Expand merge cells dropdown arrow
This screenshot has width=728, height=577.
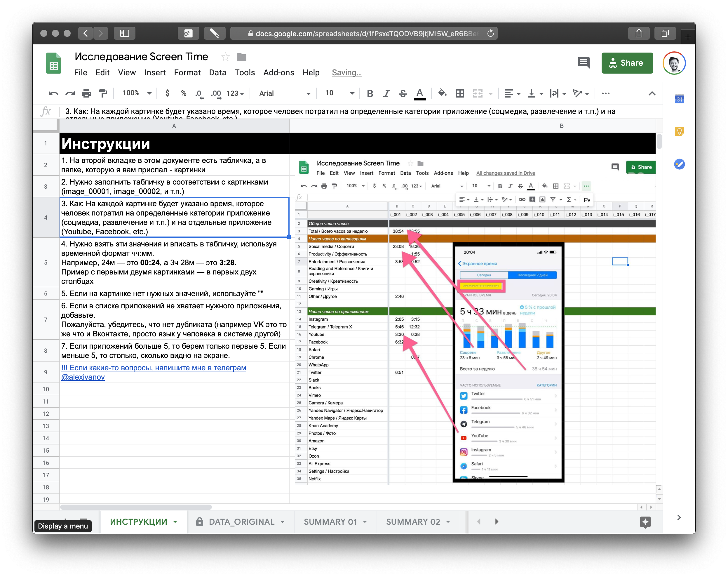(x=490, y=94)
